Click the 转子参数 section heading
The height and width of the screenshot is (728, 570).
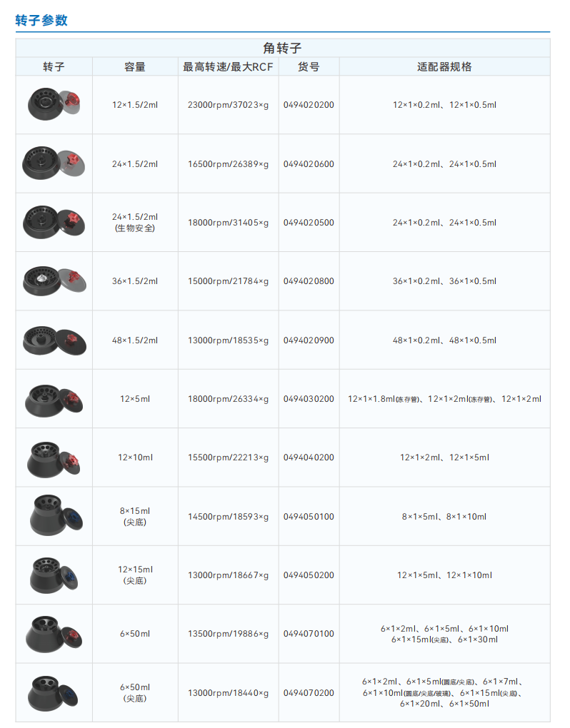[41, 21]
